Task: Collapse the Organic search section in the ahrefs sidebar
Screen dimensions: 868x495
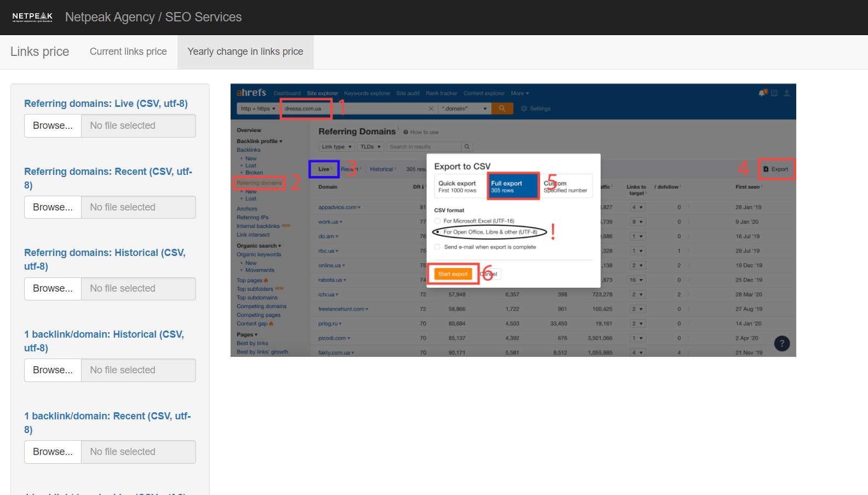Action: click(x=259, y=246)
